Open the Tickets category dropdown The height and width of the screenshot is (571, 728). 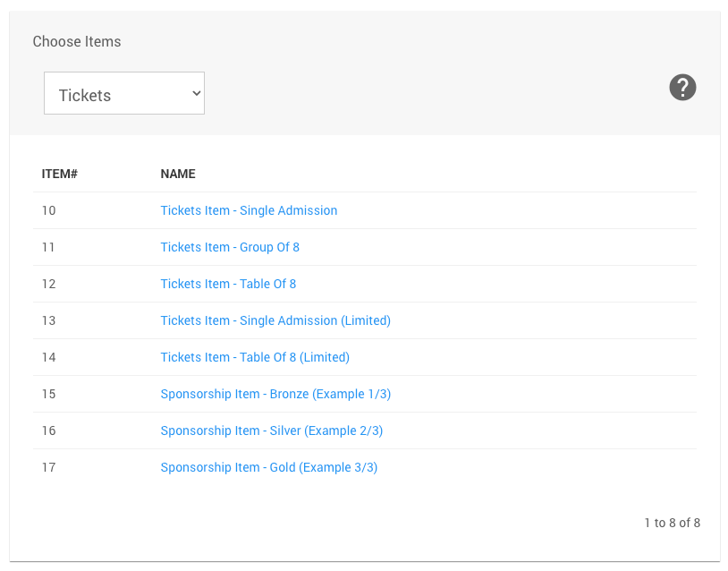[123, 94]
